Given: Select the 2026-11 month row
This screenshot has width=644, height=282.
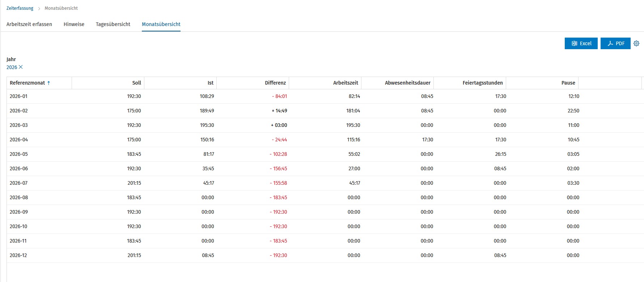Looking at the screenshot, I should [x=325, y=241].
